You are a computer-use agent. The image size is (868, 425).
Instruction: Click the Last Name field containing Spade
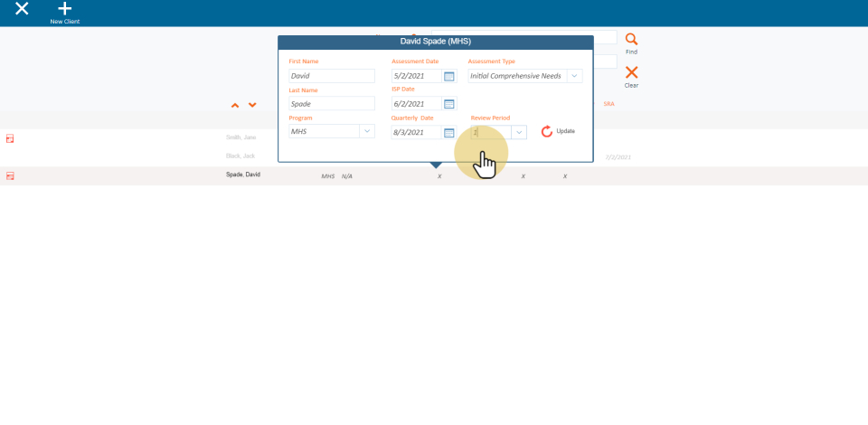click(331, 104)
